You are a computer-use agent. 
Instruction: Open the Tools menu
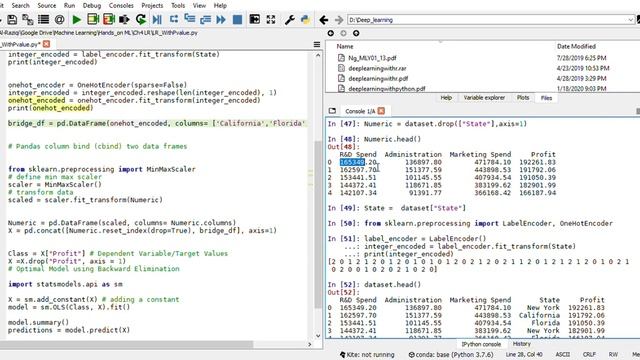(x=178, y=5)
